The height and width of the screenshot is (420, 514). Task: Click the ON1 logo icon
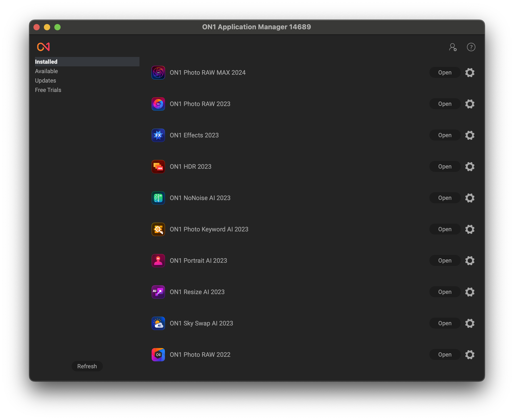coord(43,47)
